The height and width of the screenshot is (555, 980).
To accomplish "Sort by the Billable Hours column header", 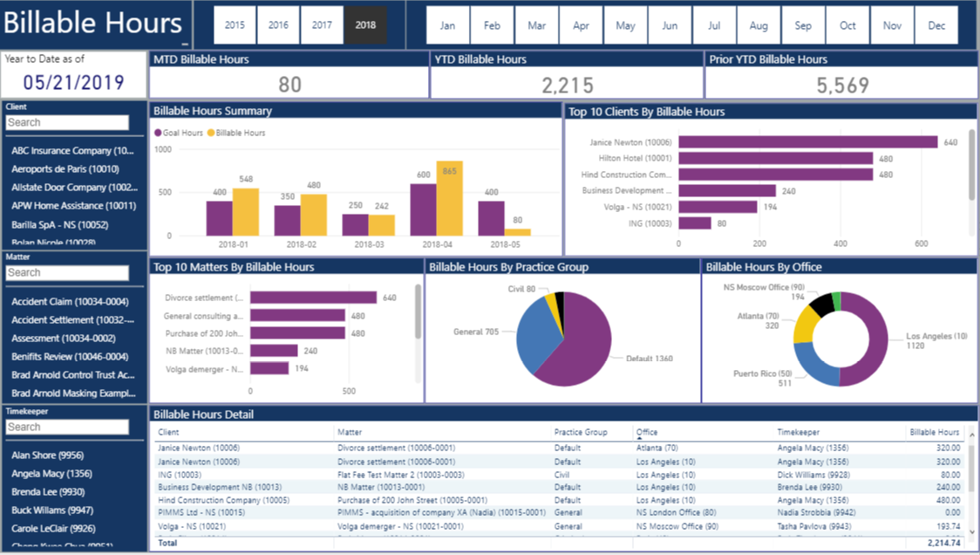I will (x=935, y=432).
